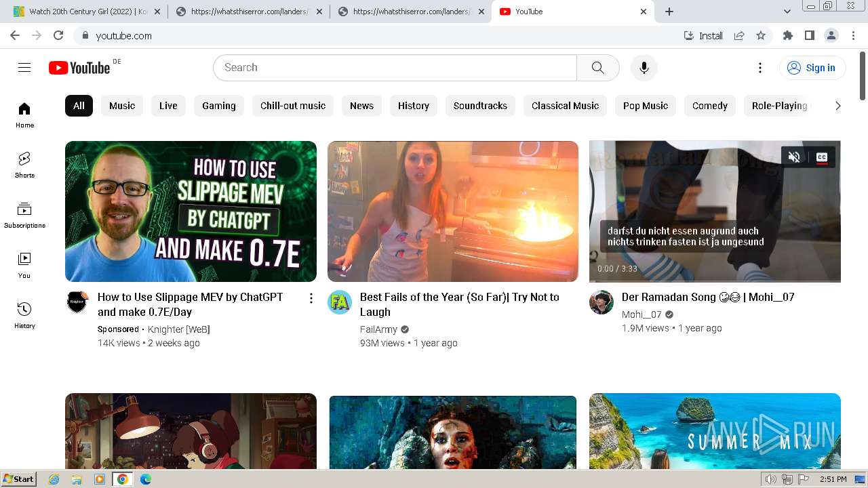Go back in browser
Image resolution: width=868 pixels, height=488 pixels.
15,35
